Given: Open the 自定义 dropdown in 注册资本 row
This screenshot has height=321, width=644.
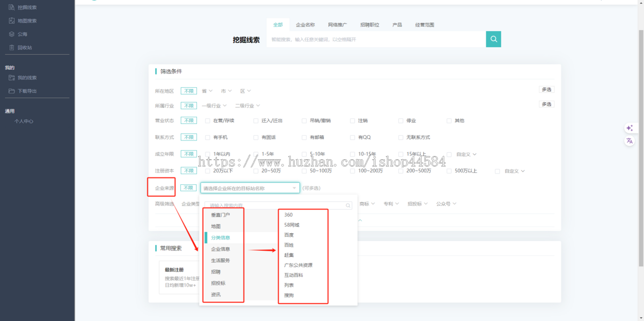Looking at the screenshot, I should coord(515,171).
